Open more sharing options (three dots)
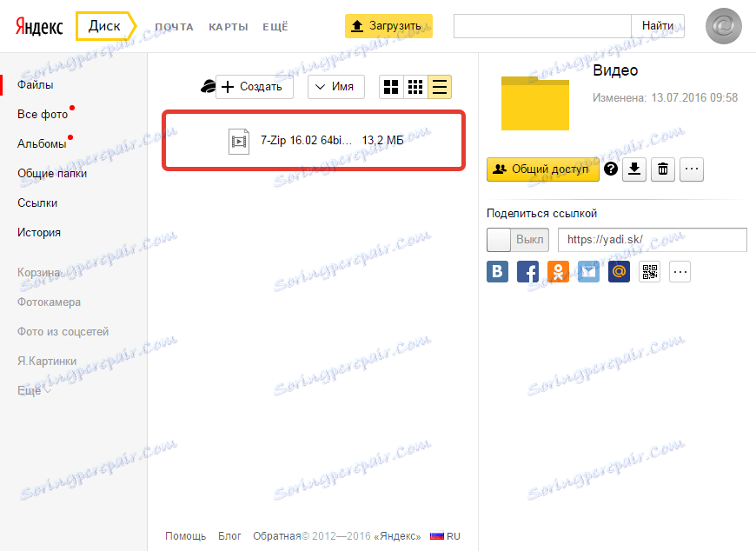 pyautogui.click(x=680, y=272)
